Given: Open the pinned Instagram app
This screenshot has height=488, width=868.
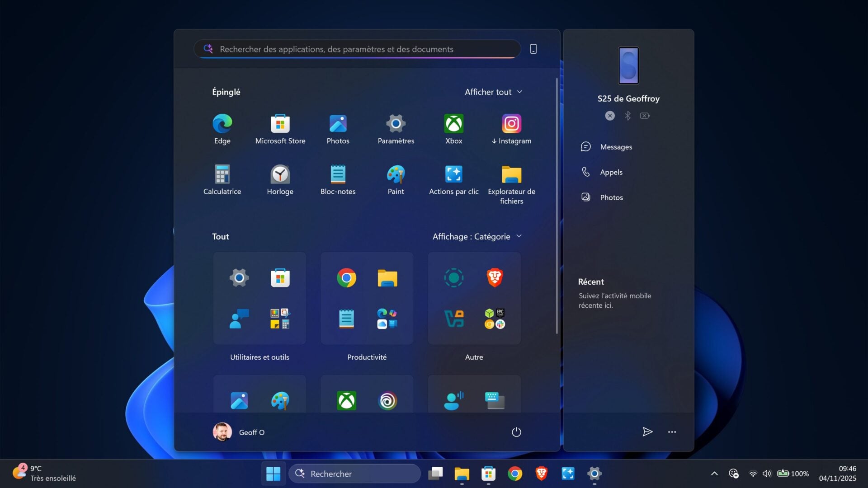Looking at the screenshot, I should point(511,129).
